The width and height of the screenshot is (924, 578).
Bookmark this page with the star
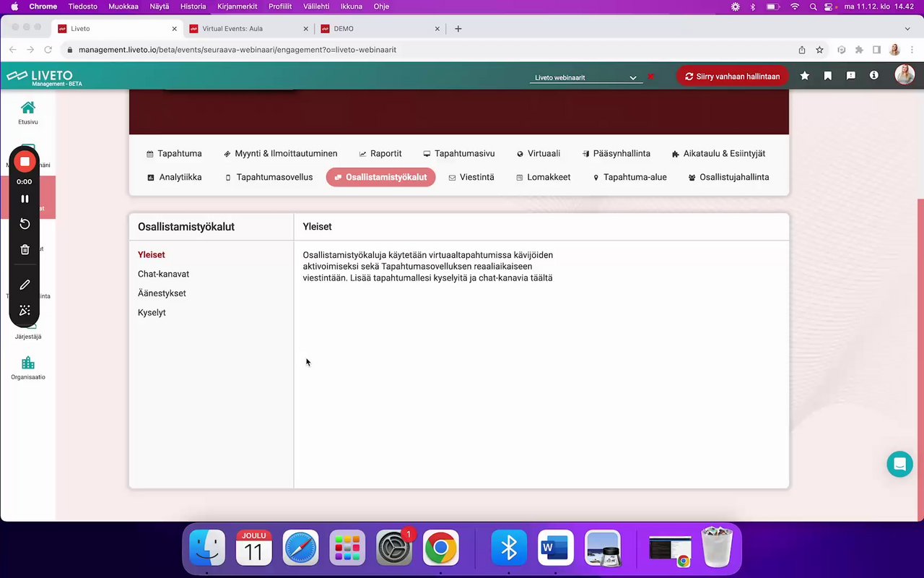coord(819,50)
